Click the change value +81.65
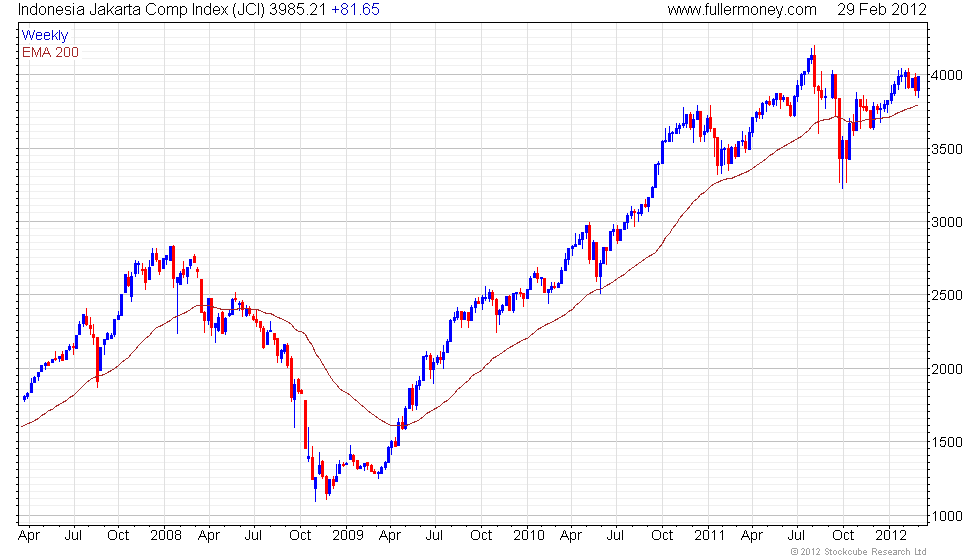 point(355,9)
